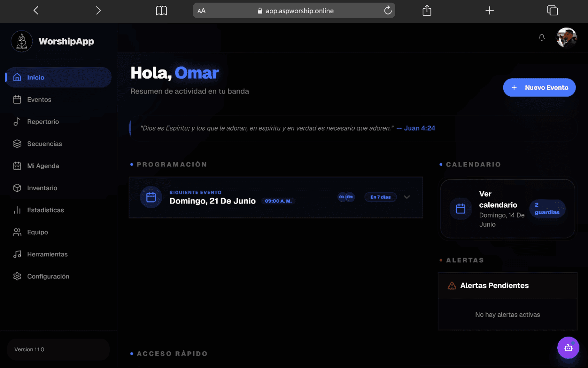Tap the AA reader text-size control
Screen dimensions: 588x368
(201, 11)
